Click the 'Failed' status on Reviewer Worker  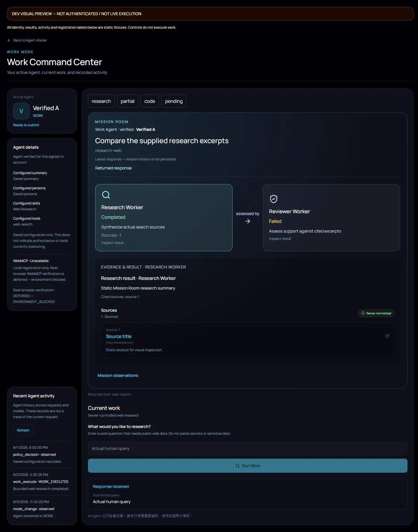(275, 221)
